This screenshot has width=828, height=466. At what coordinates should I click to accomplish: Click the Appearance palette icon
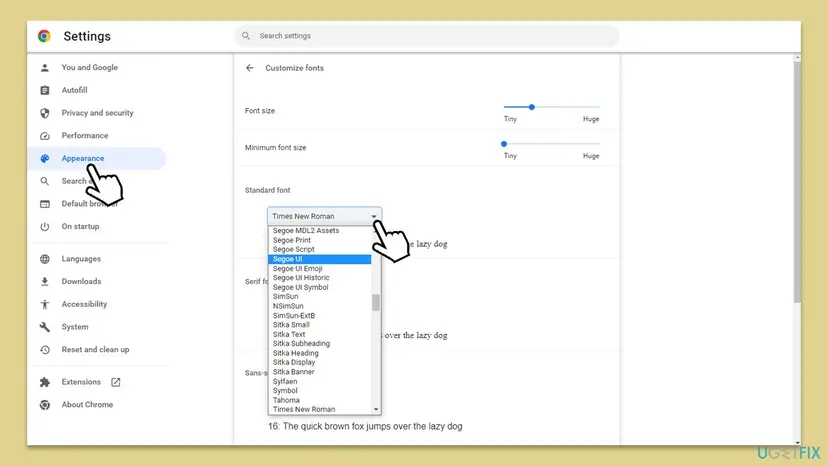click(45, 159)
